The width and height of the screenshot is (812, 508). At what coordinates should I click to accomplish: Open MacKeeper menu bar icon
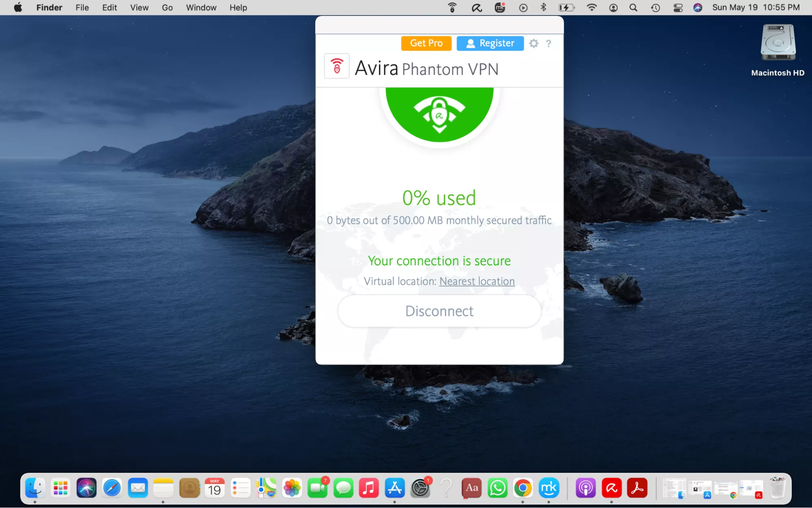point(500,8)
